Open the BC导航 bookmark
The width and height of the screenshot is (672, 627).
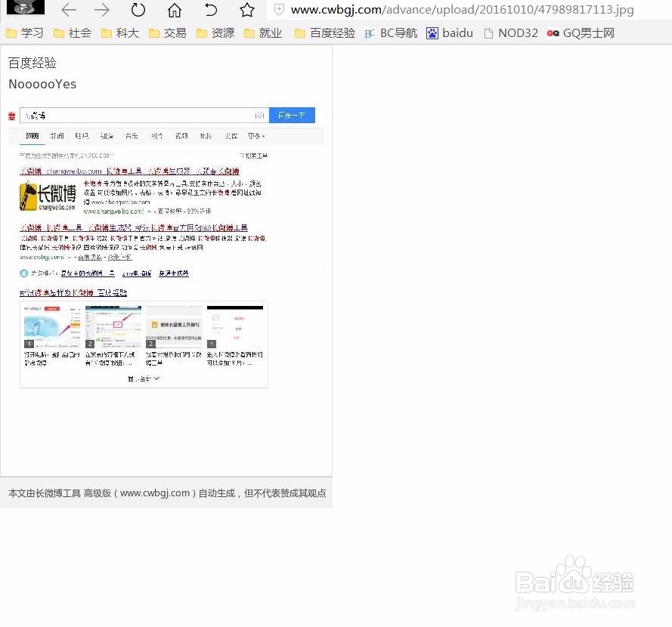[391, 33]
